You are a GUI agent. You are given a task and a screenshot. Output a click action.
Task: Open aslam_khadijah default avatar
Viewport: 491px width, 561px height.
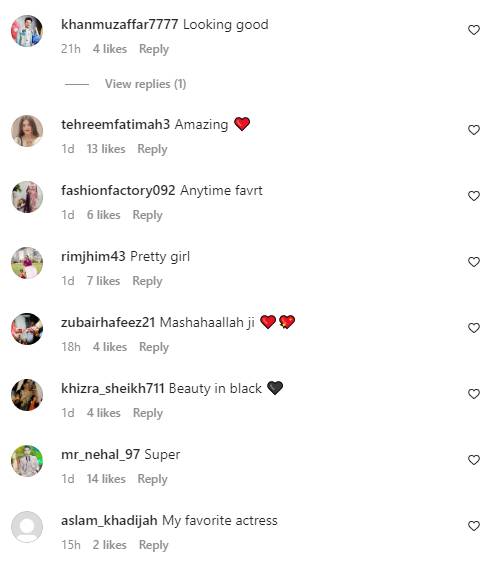click(x=27, y=527)
